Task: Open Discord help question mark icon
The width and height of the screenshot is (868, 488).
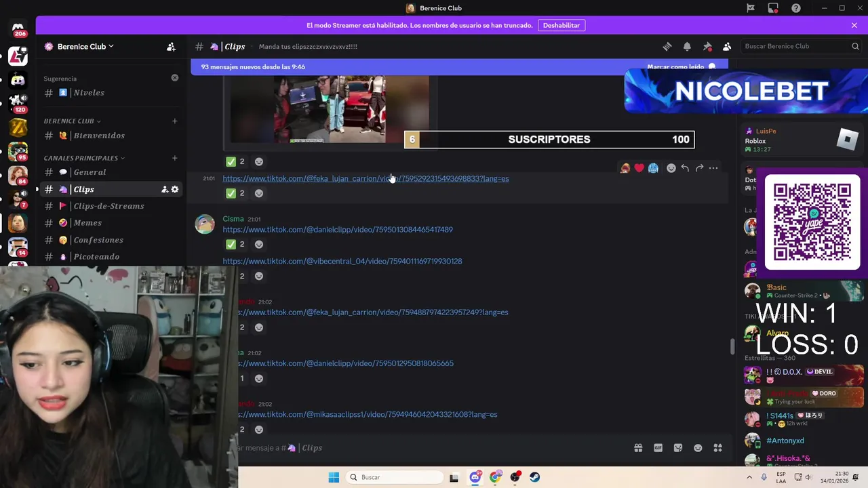Action: pyautogui.click(x=796, y=8)
